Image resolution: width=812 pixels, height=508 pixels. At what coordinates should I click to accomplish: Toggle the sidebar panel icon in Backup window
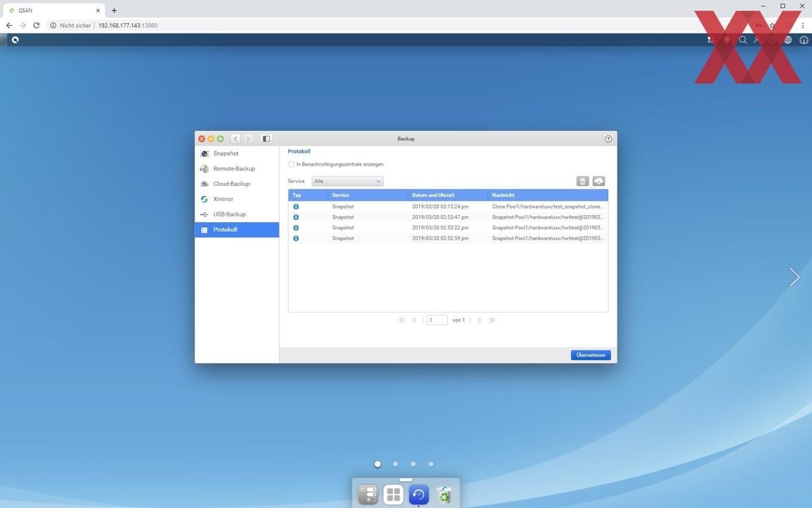click(x=266, y=139)
